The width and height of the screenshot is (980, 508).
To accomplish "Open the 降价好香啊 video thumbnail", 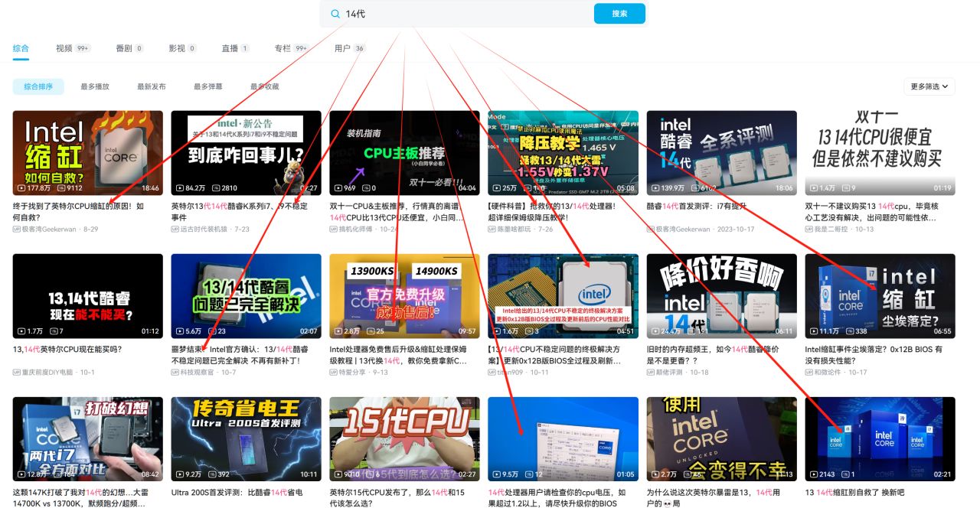I will [x=721, y=296].
